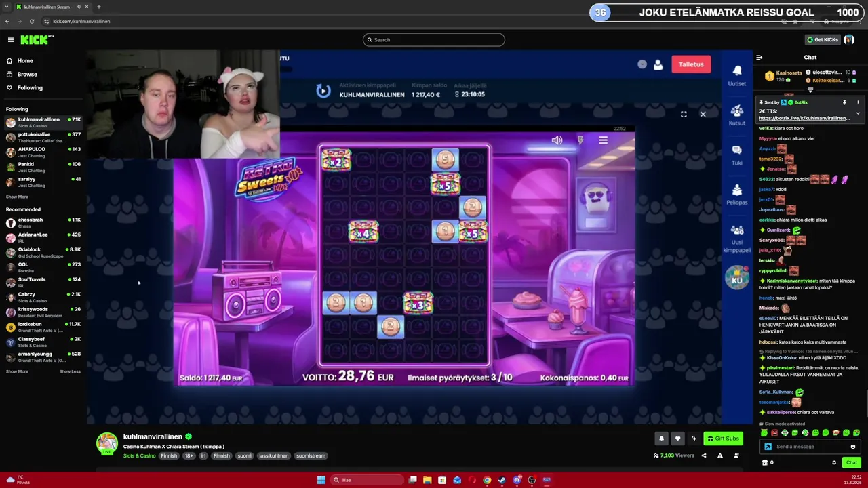The width and height of the screenshot is (868, 488).
Task: Click Kasinoseta top gifter
Action: tap(789, 73)
